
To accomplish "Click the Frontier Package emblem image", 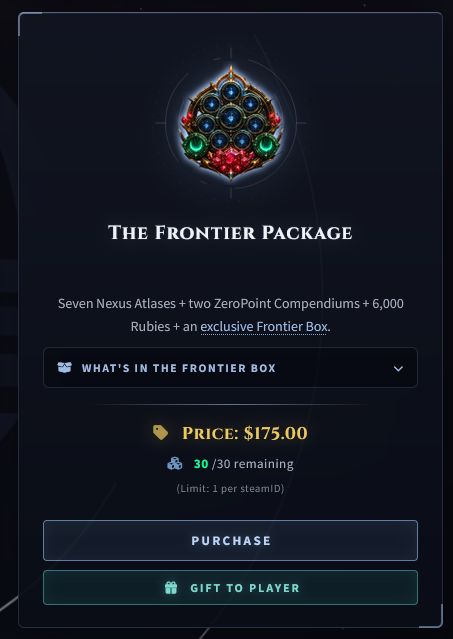I will coord(231,122).
